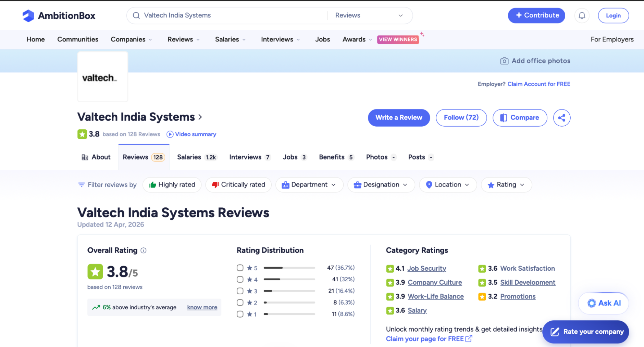Play the Video summary icon
This screenshot has width=644, height=347.
coord(170,134)
